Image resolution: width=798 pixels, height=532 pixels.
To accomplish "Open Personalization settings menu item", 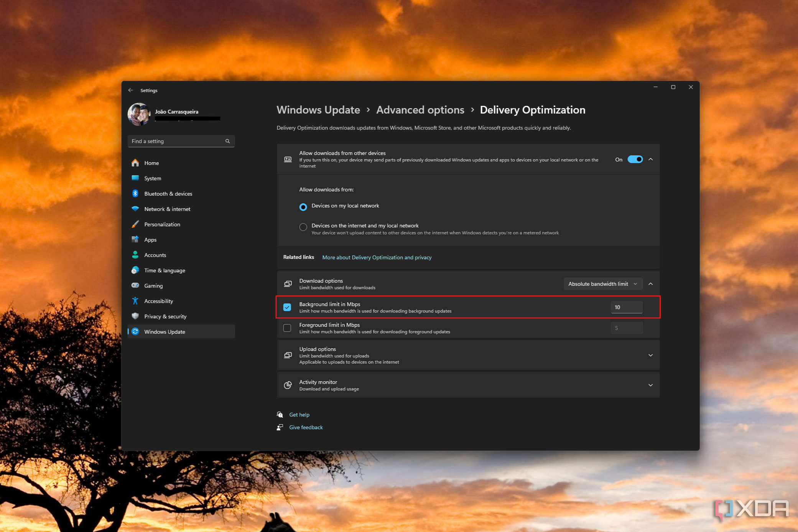I will (161, 224).
